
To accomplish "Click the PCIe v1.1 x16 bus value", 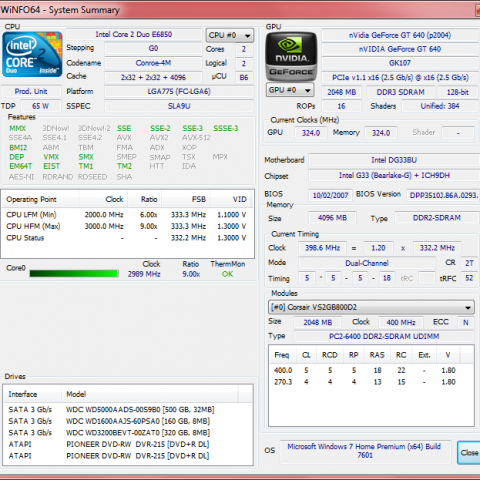I will coord(400,77).
